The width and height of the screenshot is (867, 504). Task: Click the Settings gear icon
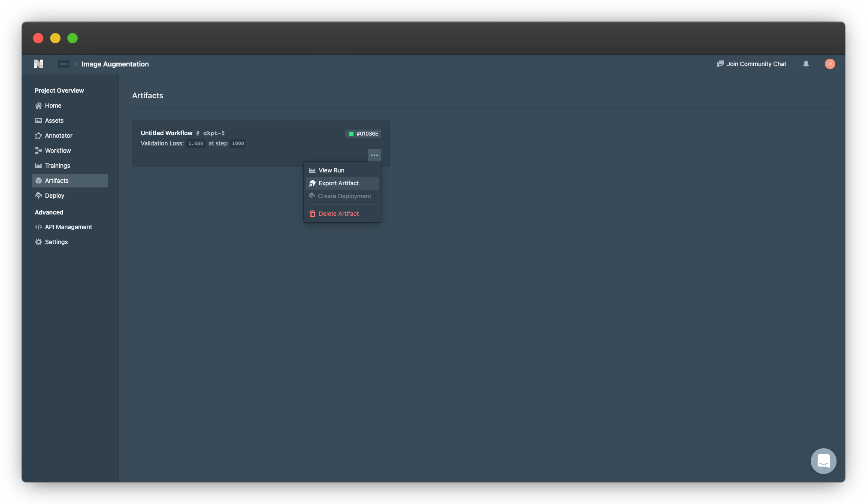39,242
